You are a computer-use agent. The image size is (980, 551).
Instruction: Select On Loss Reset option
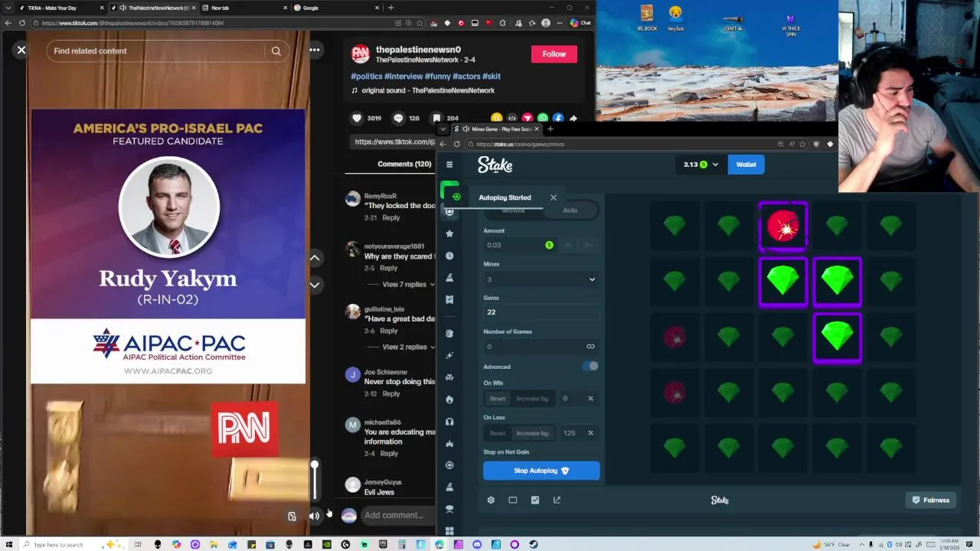tap(498, 433)
